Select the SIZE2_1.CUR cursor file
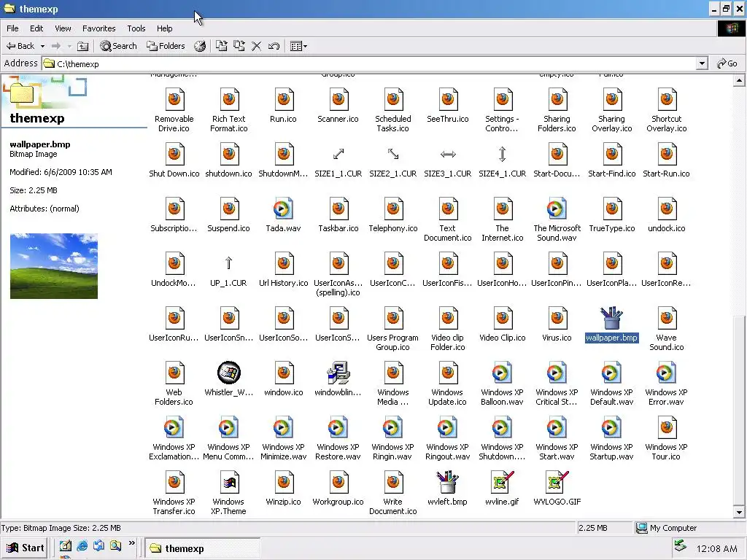 (x=393, y=160)
